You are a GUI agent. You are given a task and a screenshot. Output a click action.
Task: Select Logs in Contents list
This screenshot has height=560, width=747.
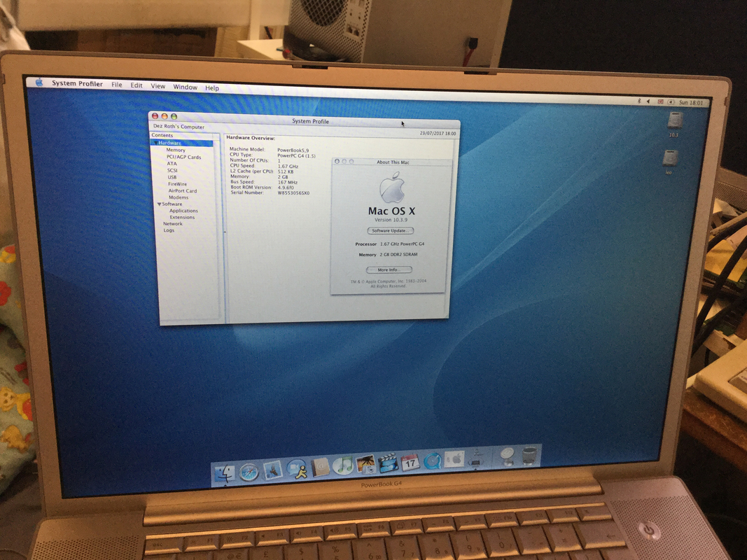(169, 230)
